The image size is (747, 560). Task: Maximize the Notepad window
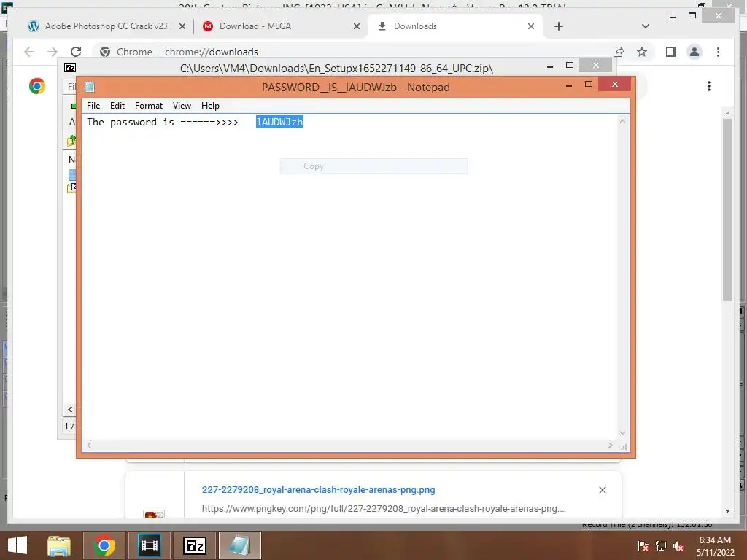pyautogui.click(x=589, y=85)
